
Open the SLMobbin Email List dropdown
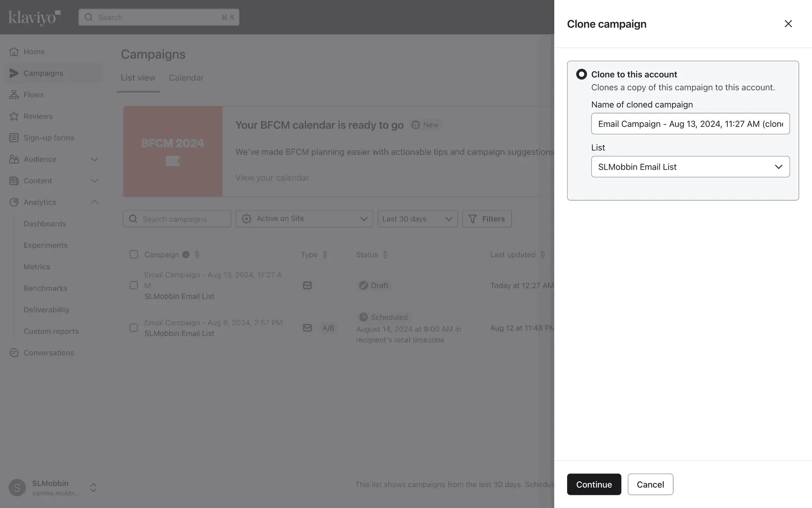point(690,167)
